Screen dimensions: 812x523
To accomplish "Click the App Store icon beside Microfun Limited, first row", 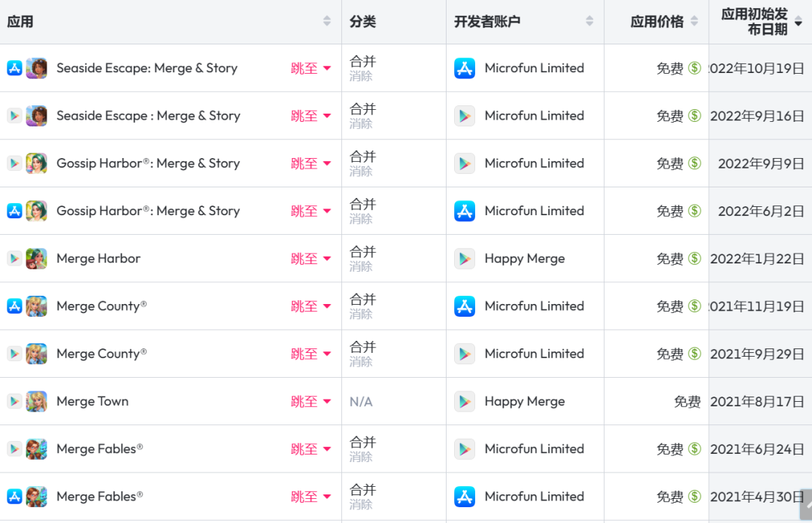I will click(465, 68).
